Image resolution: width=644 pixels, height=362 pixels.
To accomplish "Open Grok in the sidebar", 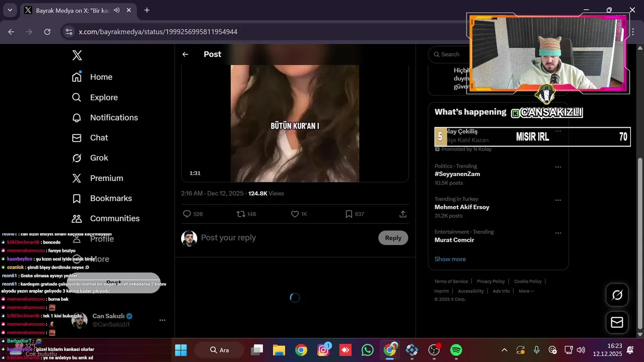I will coord(90,158).
